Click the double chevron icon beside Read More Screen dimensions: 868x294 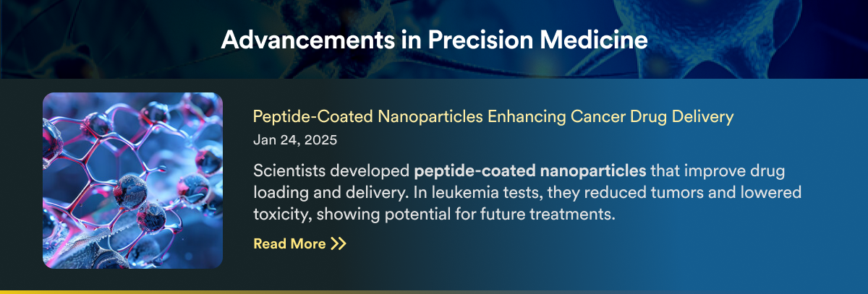click(338, 244)
